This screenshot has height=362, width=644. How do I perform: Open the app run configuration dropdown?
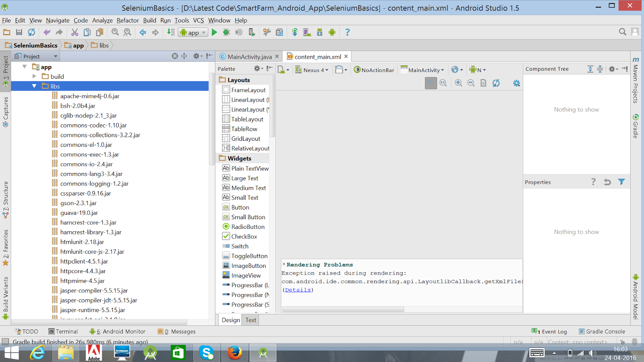pos(193,33)
